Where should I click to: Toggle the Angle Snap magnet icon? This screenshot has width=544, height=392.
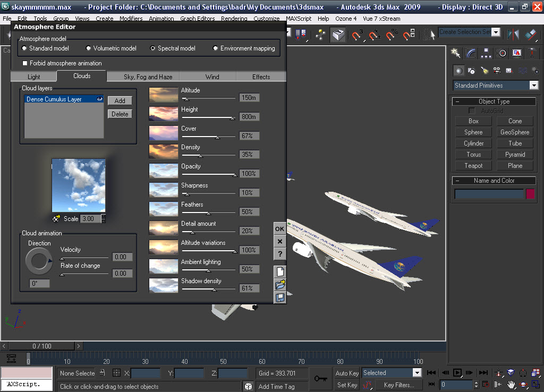coord(375,35)
